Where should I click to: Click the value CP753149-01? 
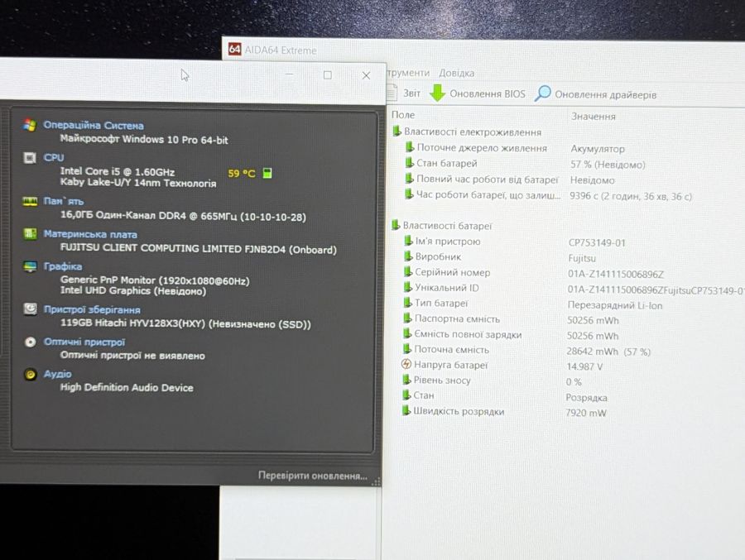click(x=597, y=242)
